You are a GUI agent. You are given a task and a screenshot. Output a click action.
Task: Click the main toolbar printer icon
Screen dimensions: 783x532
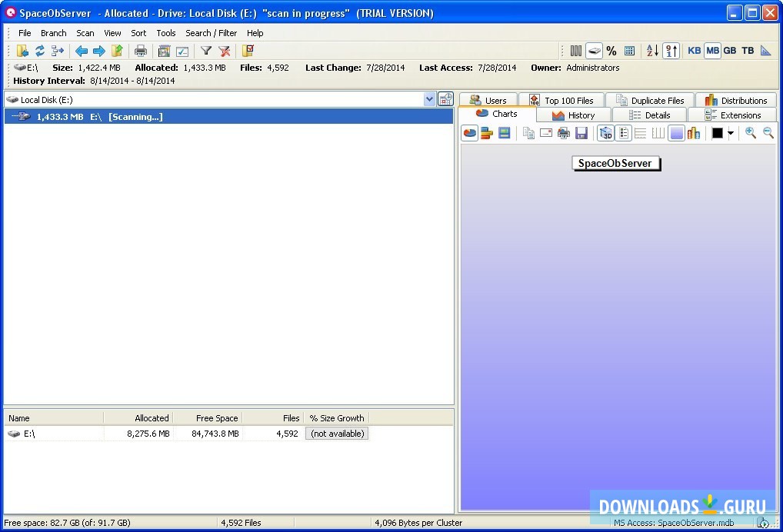click(141, 51)
